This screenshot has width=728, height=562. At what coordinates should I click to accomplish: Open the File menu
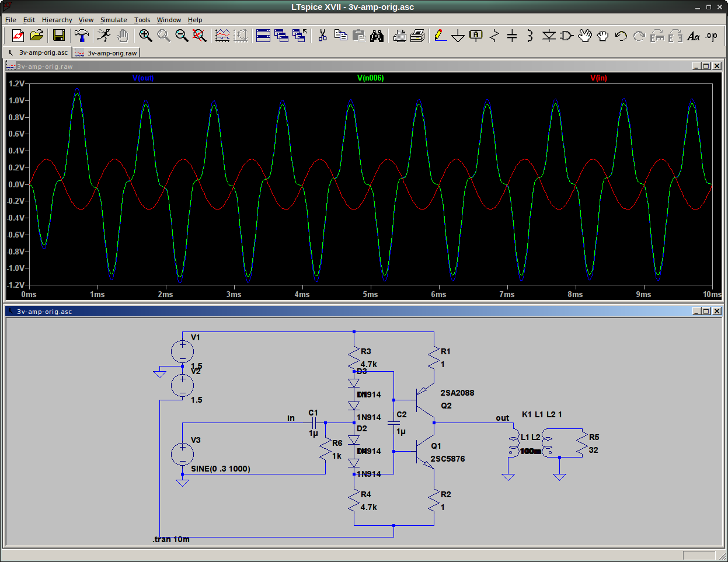pos(11,20)
